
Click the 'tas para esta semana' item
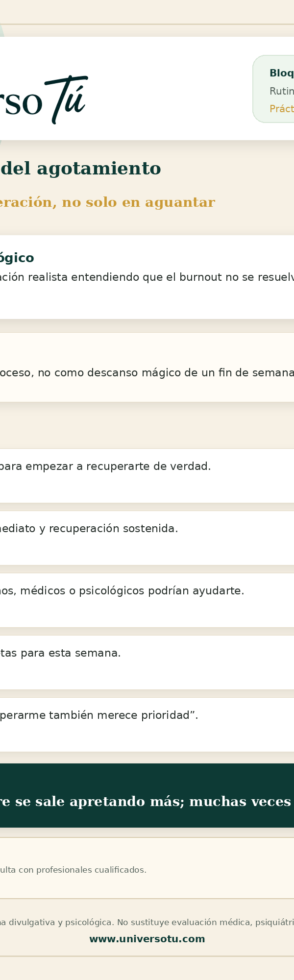coord(147,662)
